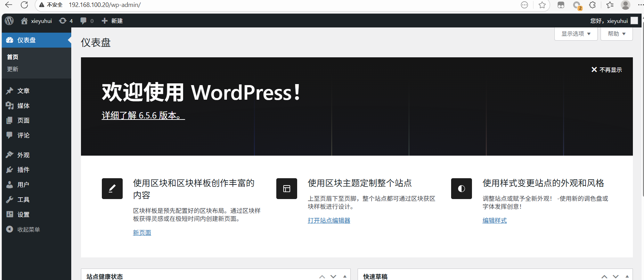
Task: Click the 新建 plus button
Action: click(112, 21)
